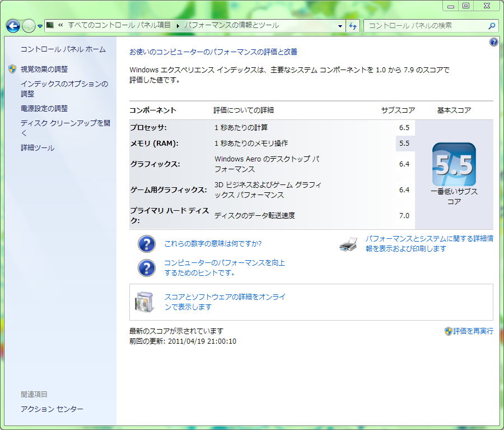Open 詳細ツール link
504x430 pixels.
click(x=38, y=148)
